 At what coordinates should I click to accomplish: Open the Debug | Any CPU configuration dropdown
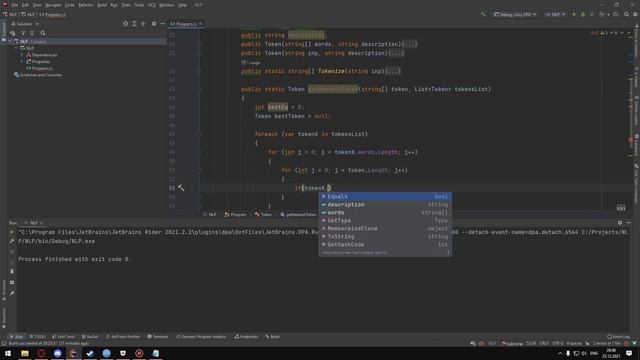click(515, 15)
